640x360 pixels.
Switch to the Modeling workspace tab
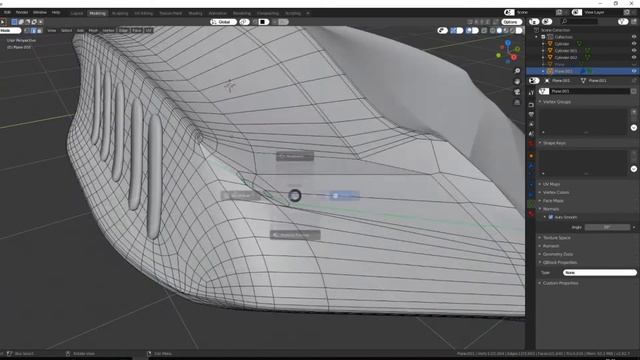pos(97,13)
